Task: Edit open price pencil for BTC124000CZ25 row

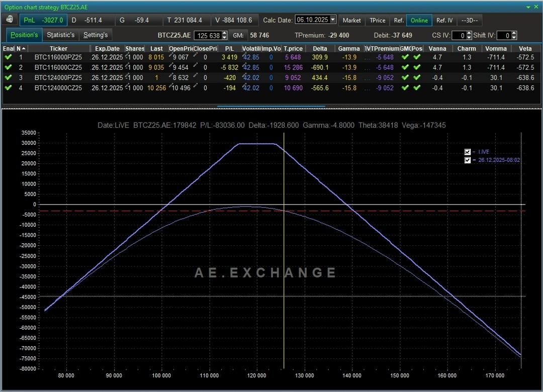Action: pyautogui.click(x=171, y=86)
